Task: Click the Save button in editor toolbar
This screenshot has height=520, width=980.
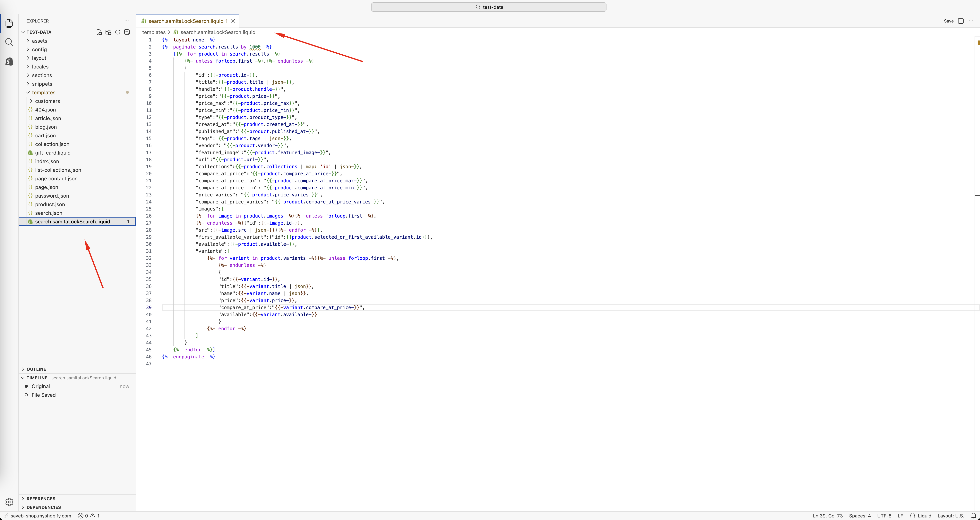Action: point(948,21)
